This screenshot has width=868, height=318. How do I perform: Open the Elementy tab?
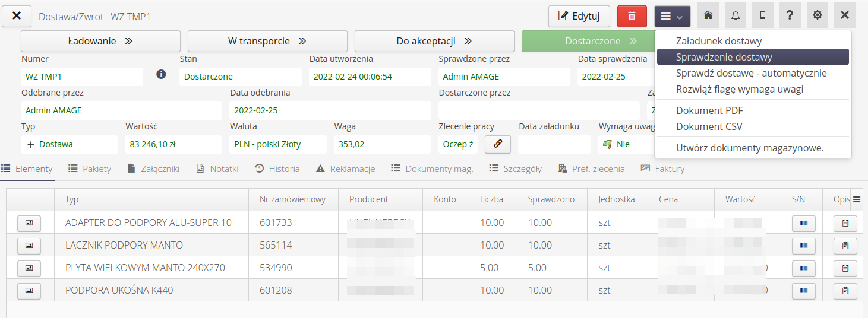27,168
